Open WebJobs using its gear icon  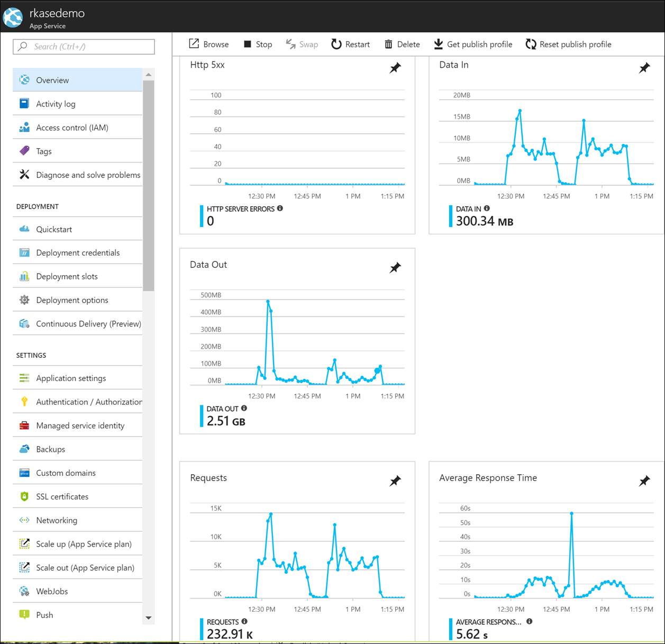coord(24,591)
